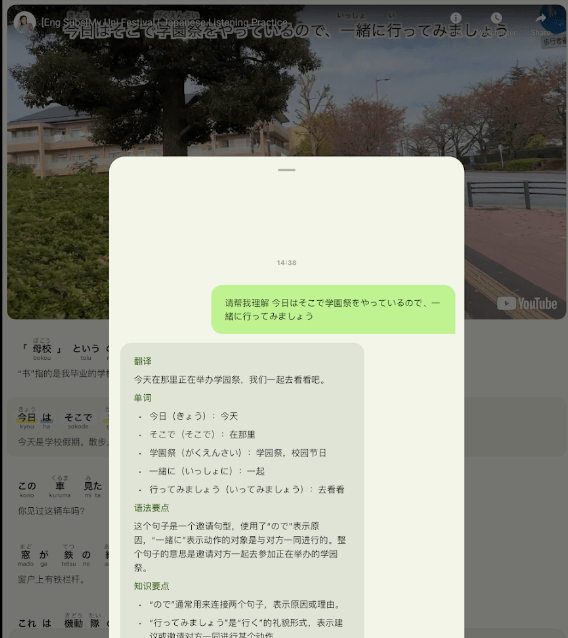This screenshot has height=638, width=568.
Task: Open the YouTube logo on the video
Action: pyautogui.click(x=527, y=304)
